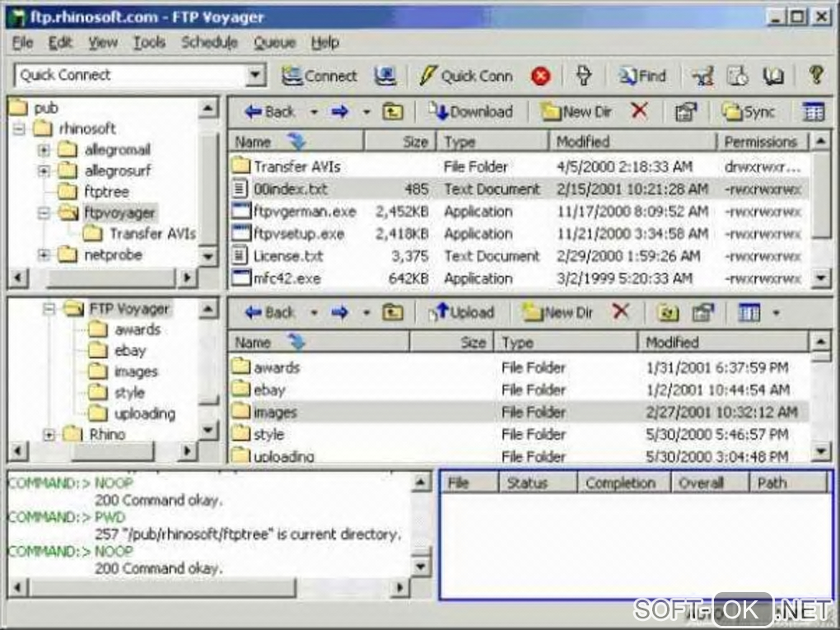Click local pane view columns icon
Screen dimensions: 840x630
pos(749,313)
